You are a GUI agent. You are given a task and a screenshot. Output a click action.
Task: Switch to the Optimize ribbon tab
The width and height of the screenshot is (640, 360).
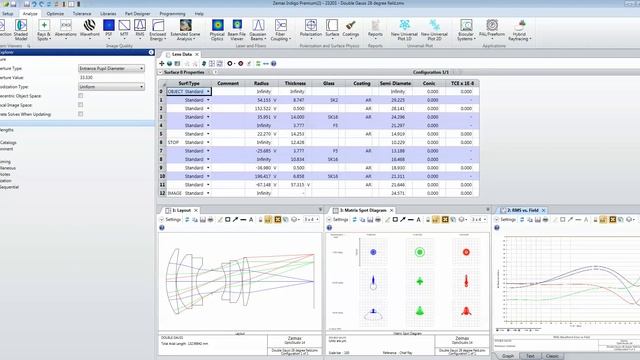(x=55, y=13)
